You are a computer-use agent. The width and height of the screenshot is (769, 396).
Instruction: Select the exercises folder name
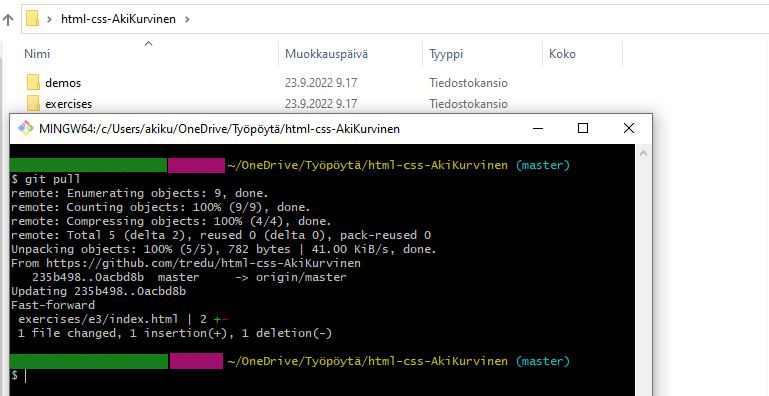pos(68,104)
